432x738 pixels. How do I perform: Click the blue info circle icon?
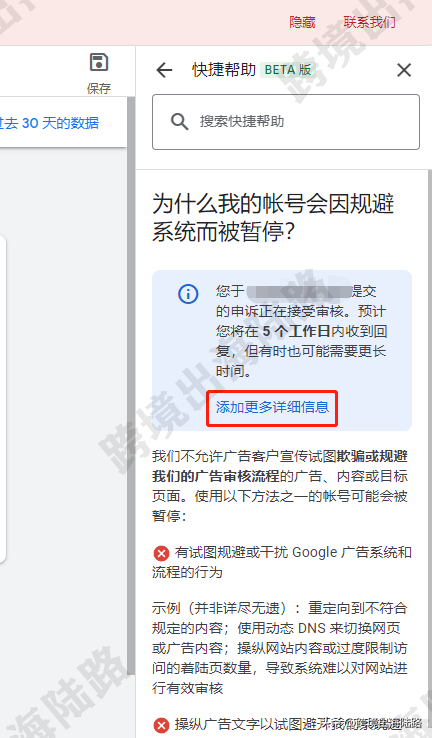point(188,294)
